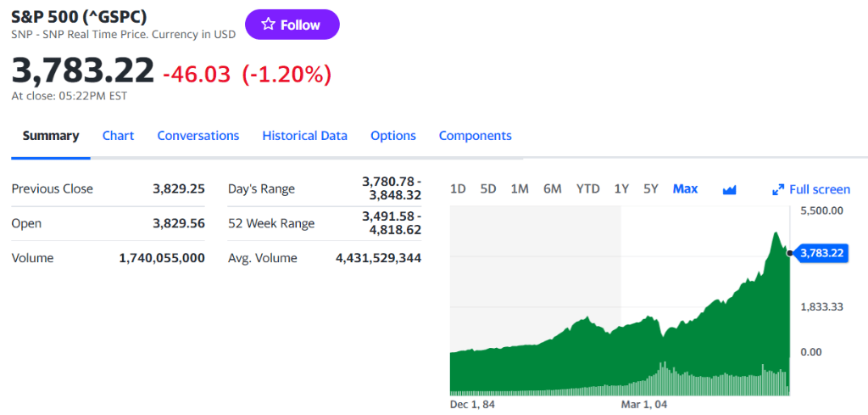View the Components tab
Screen dimensions: 868x415
pyautogui.click(x=476, y=136)
